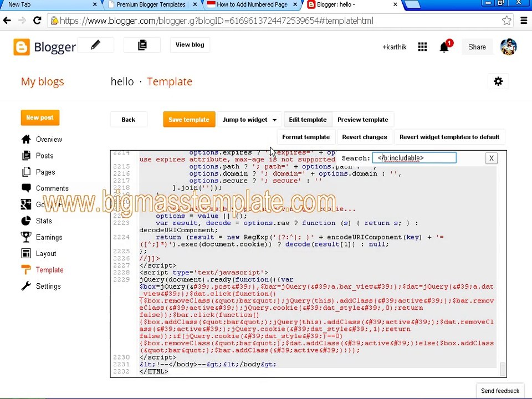Screen dimensions: 532x399
Task: Go back with browser back arrow
Action: point(7,21)
